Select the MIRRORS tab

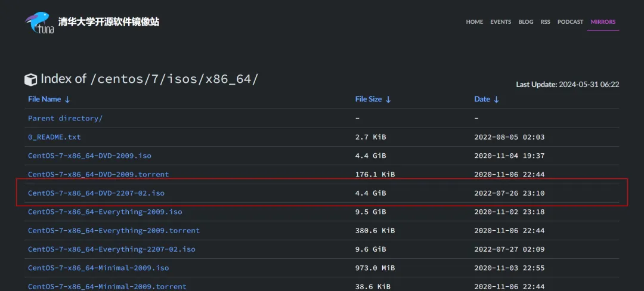click(603, 21)
